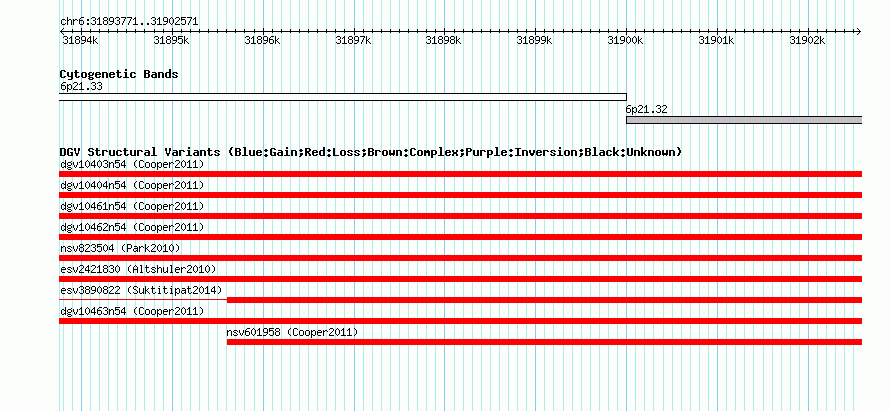Screen dimensions: 890x411
Task: Select the gray 6p21.32 band bar
Action: [744, 120]
